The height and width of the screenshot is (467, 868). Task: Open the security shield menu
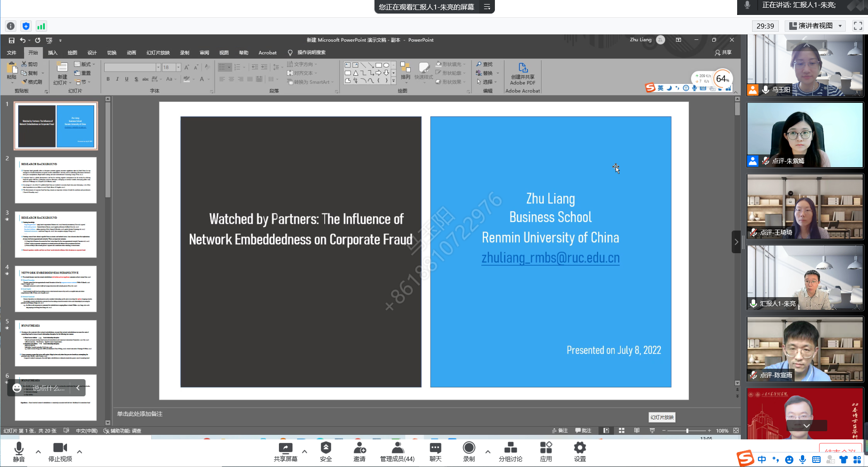[326, 451]
